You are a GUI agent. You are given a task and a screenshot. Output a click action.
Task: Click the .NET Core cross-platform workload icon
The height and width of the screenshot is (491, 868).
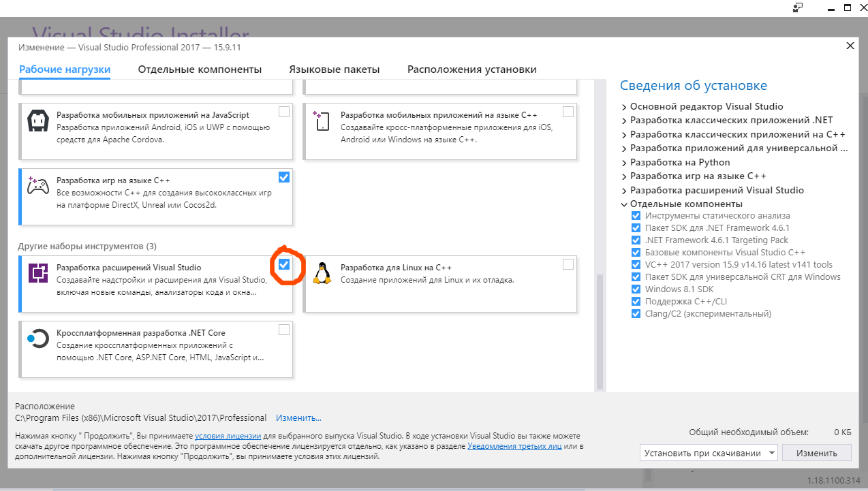[37, 338]
